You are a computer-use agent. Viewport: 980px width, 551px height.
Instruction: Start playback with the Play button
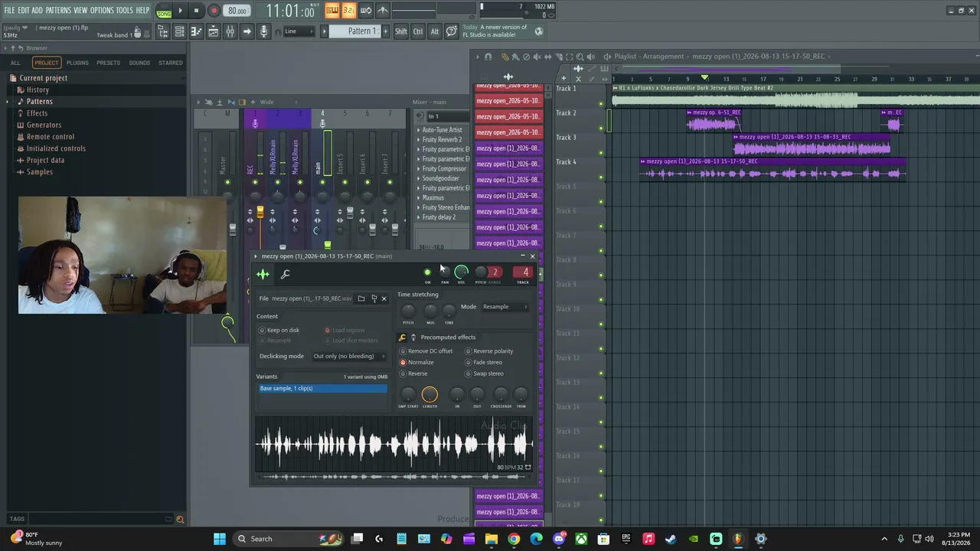tap(180, 11)
